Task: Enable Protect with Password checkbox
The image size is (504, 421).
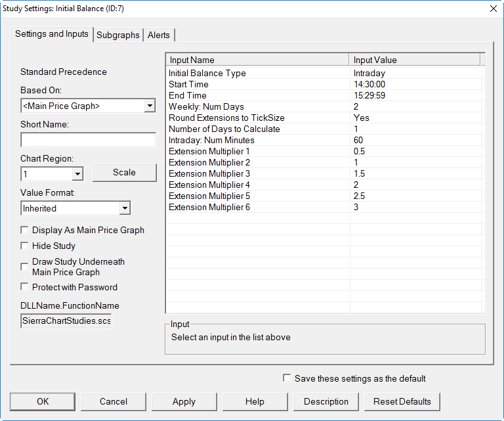Action: 24,287
